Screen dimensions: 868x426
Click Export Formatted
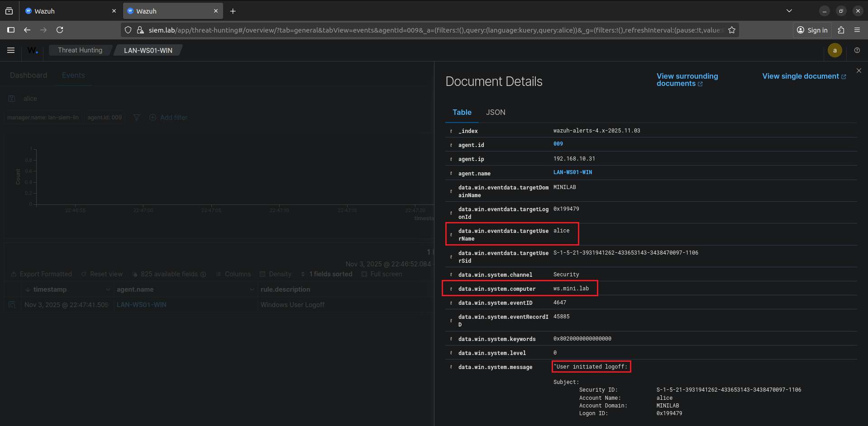point(41,274)
